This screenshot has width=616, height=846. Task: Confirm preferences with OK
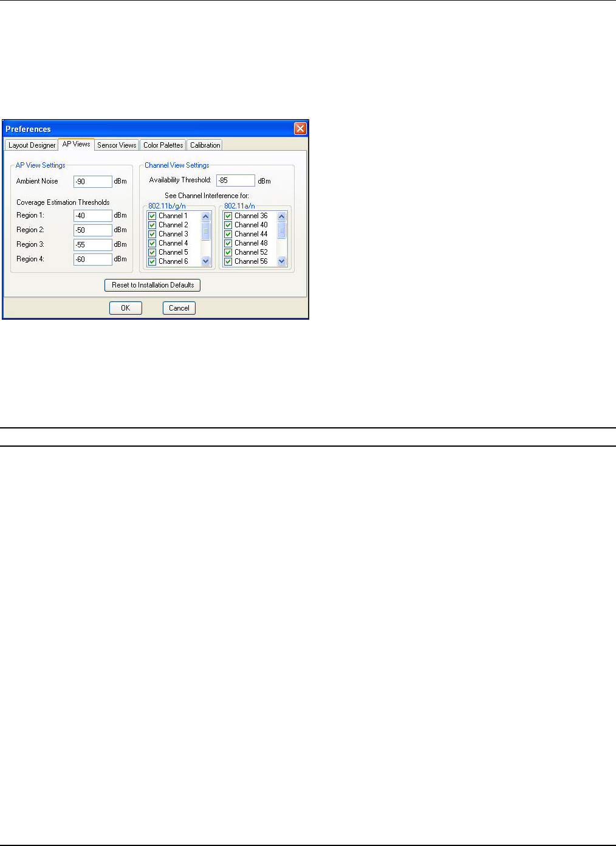point(126,308)
